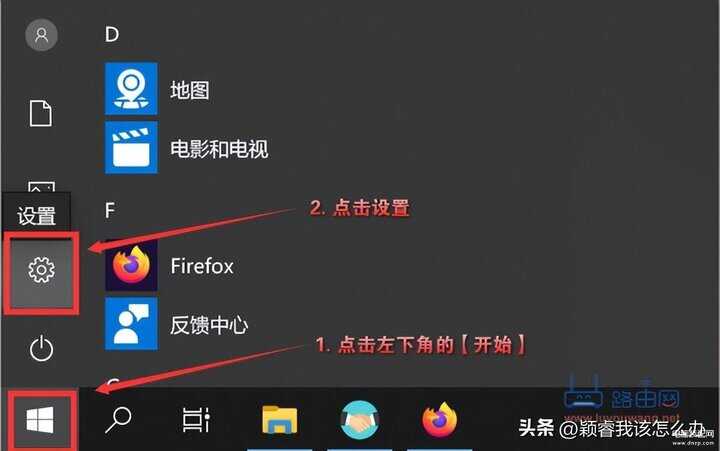Select the letter F group header

pyautogui.click(x=109, y=210)
